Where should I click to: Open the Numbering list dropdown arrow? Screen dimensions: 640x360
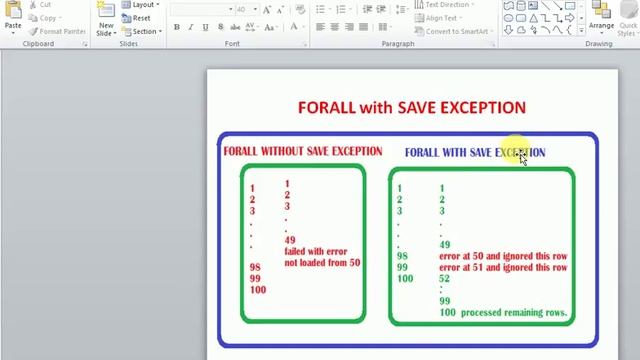click(351, 9)
